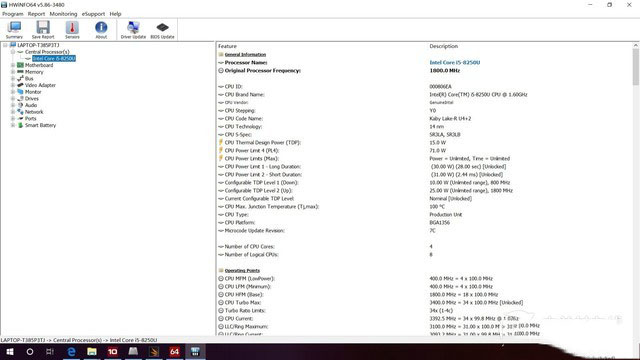The image size is (640, 360).
Task: Select the Original Processor Frequency row
Action: click(424, 71)
